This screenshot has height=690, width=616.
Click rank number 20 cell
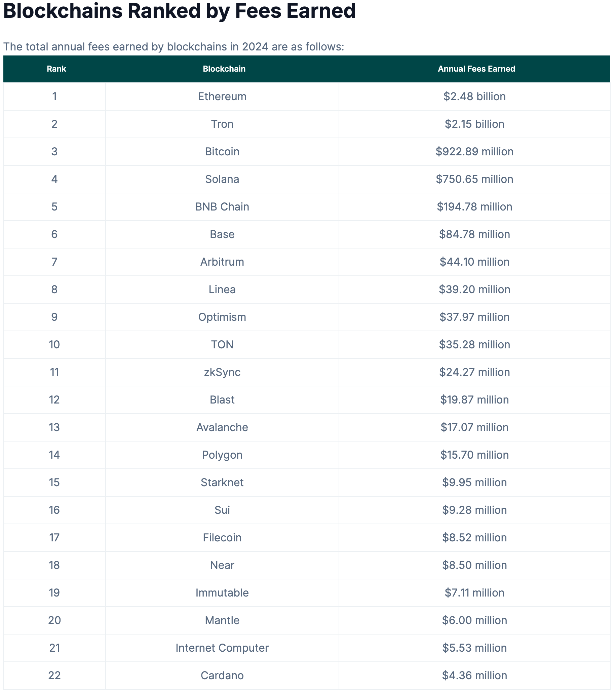(54, 620)
